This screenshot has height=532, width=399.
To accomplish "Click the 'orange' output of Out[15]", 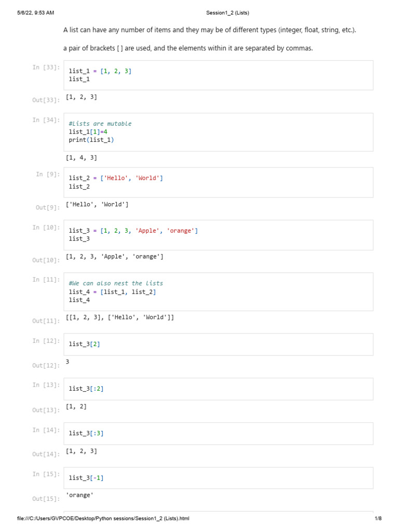I will [79, 495].
